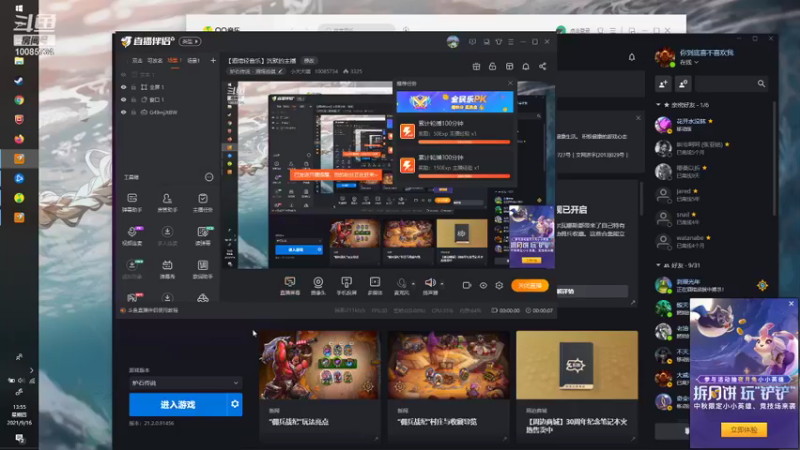This screenshot has width=800, height=450.
Task: Click the blue 进入游戏 button
Action: [178, 404]
